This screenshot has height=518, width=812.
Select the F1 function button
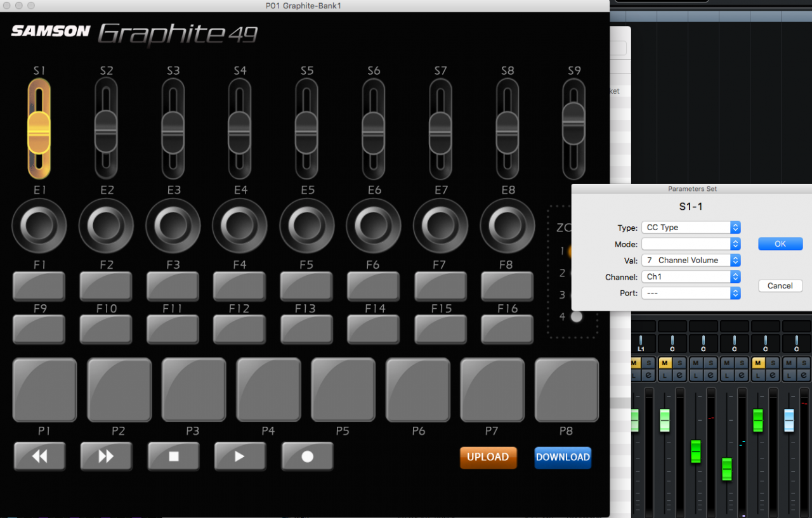point(39,286)
